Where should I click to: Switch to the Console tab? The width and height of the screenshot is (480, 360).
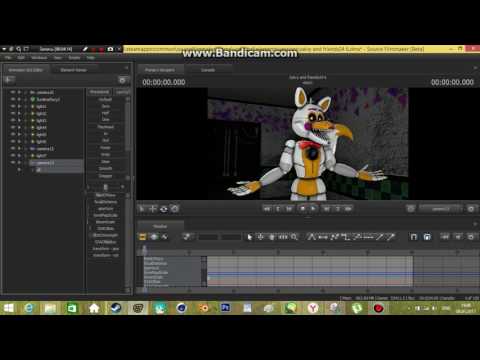208,70
